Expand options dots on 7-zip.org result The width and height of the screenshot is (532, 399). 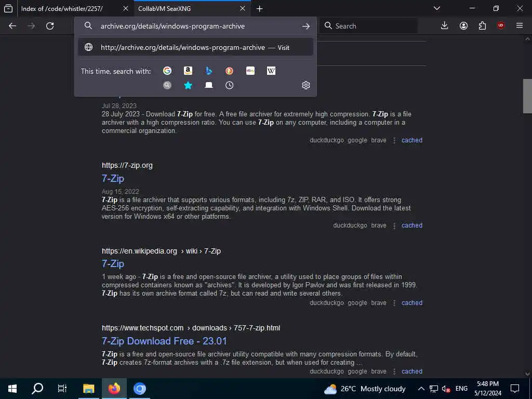394,225
